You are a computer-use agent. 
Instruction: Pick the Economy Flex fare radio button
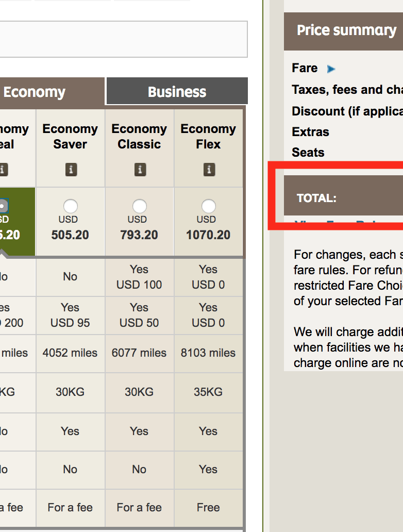208,207
